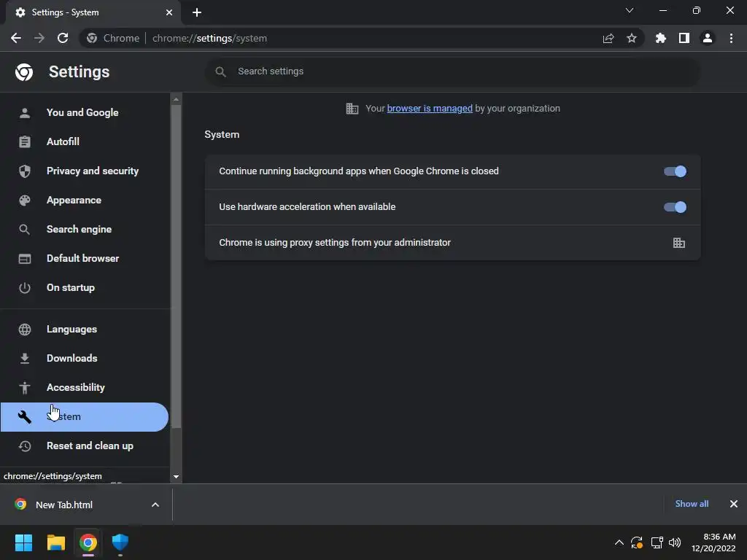Screen dimensions: 747x560
Task: Click the person icon beside You and Google
Action: (25, 113)
